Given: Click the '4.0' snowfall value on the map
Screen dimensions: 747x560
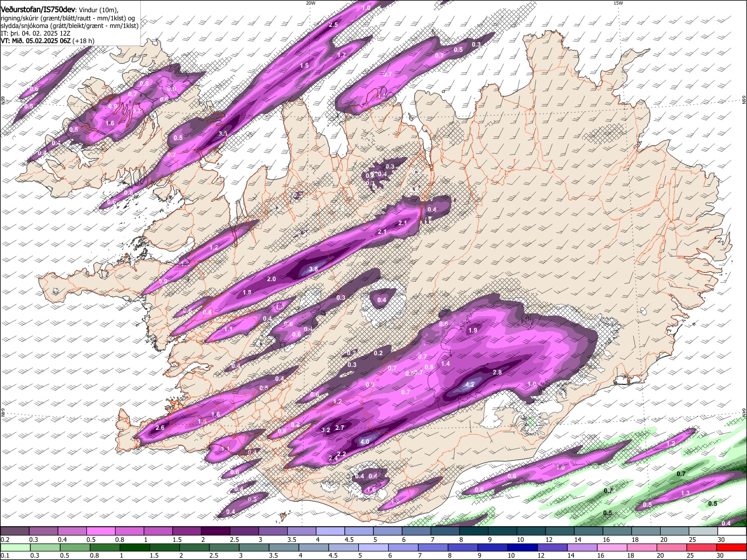Looking at the screenshot, I should [365, 442].
